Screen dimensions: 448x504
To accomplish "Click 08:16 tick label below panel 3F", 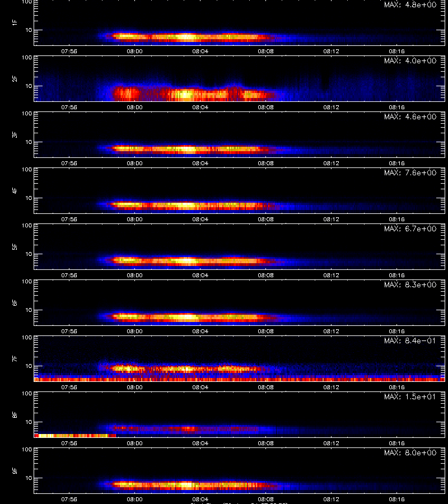I will [x=397, y=163].
